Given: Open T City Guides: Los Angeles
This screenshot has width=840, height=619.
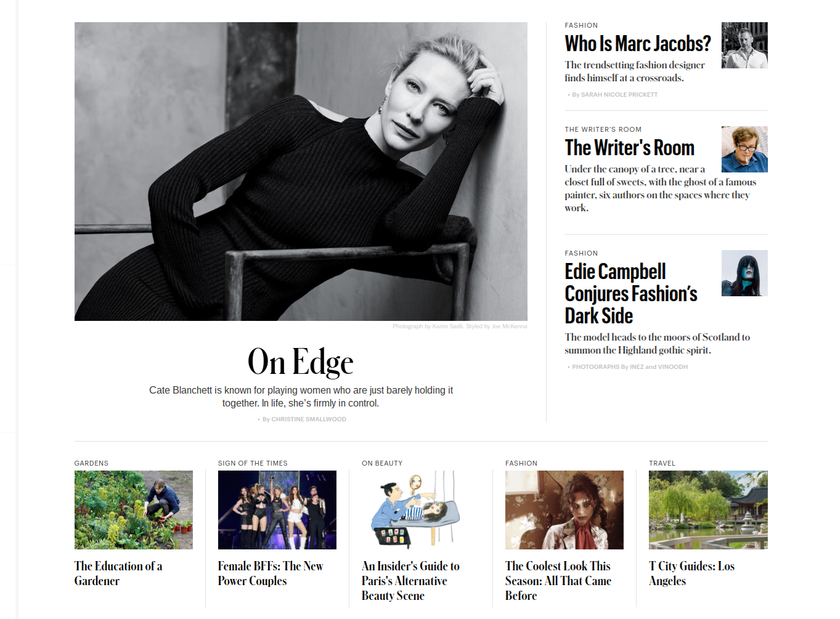Looking at the screenshot, I should 691,573.
